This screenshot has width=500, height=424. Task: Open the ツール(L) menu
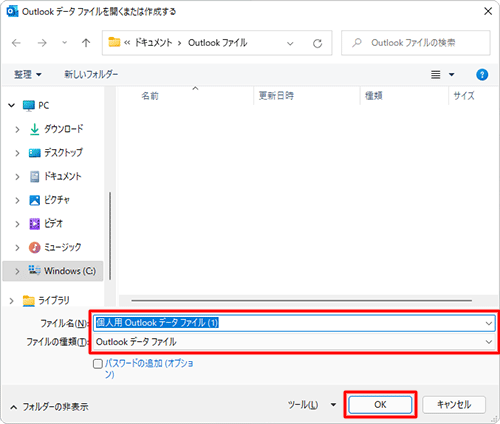click(312, 405)
